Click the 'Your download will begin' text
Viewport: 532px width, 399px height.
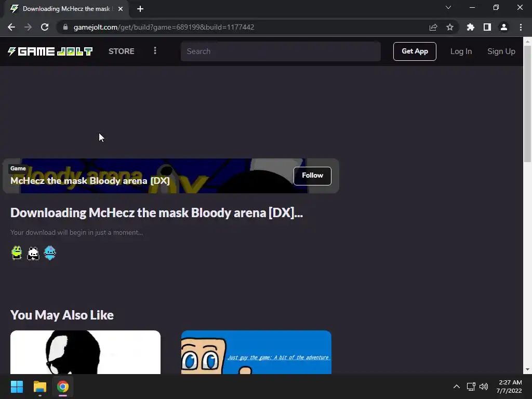(x=77, y=232)
